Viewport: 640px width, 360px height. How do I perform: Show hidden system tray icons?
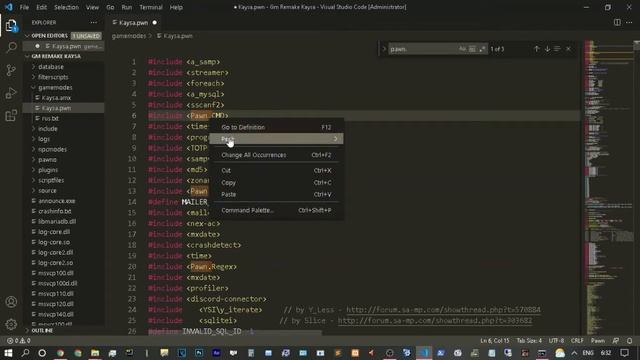(574, 353)
